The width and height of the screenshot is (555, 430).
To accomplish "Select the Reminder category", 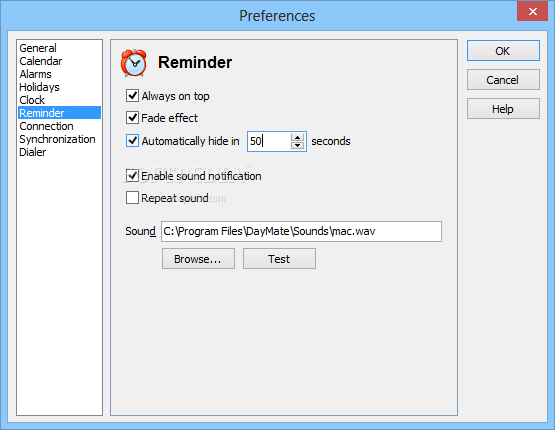I will pos(59,113).
